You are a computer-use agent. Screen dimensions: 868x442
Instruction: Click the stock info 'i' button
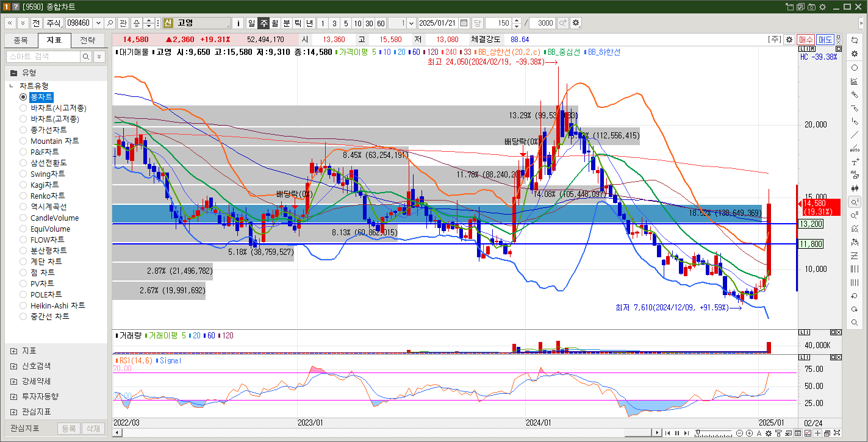tap(239, 23)
